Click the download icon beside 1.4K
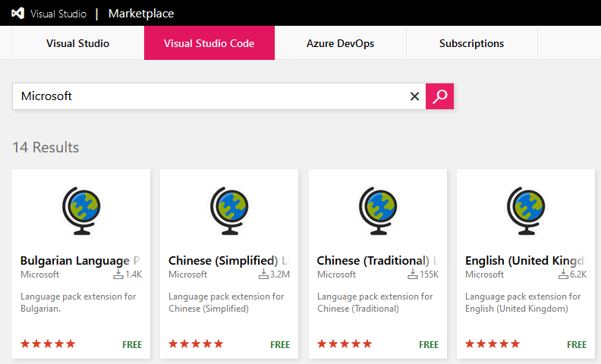 tap(118, 274)
